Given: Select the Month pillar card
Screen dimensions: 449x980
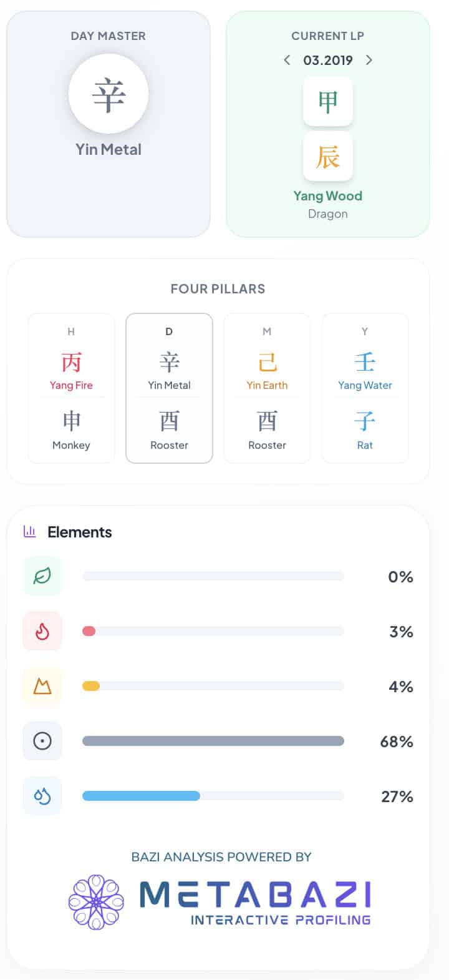Looking at the screenshot, I should pyautogui.click(x=267, y=388).
